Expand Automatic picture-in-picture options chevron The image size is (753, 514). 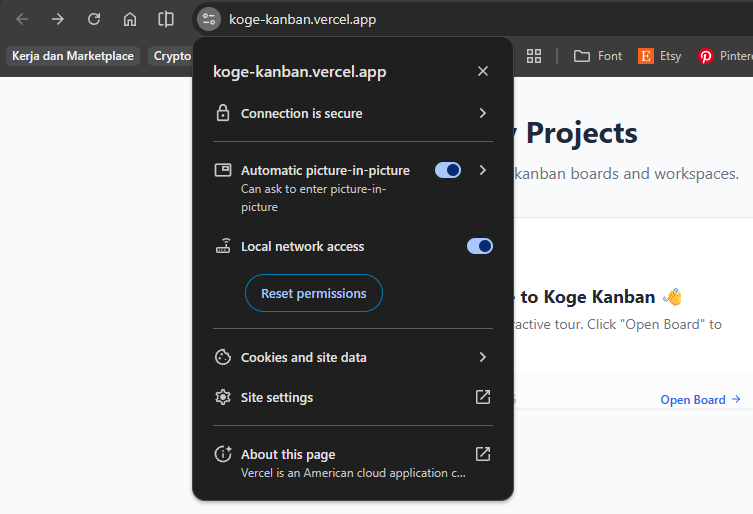(482, 170)
